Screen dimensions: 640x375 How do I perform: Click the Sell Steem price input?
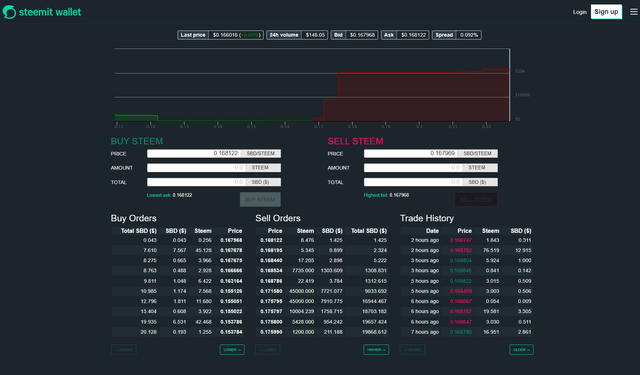[x=410, y=153]
